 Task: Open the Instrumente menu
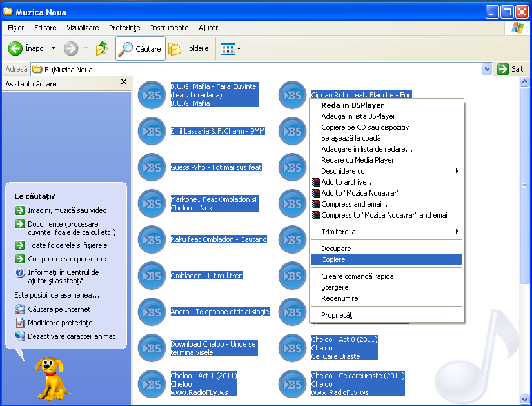click(x=170, y=28)
